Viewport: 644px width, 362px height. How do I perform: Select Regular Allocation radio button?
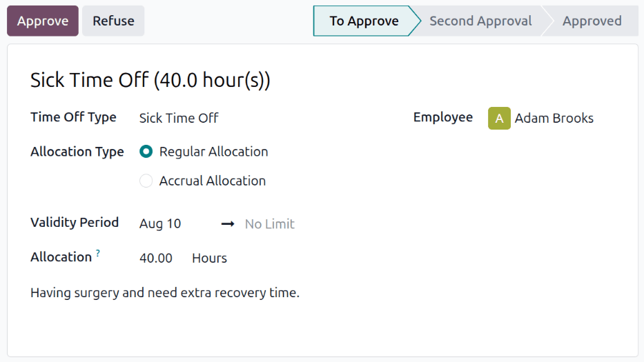(146, 152)
